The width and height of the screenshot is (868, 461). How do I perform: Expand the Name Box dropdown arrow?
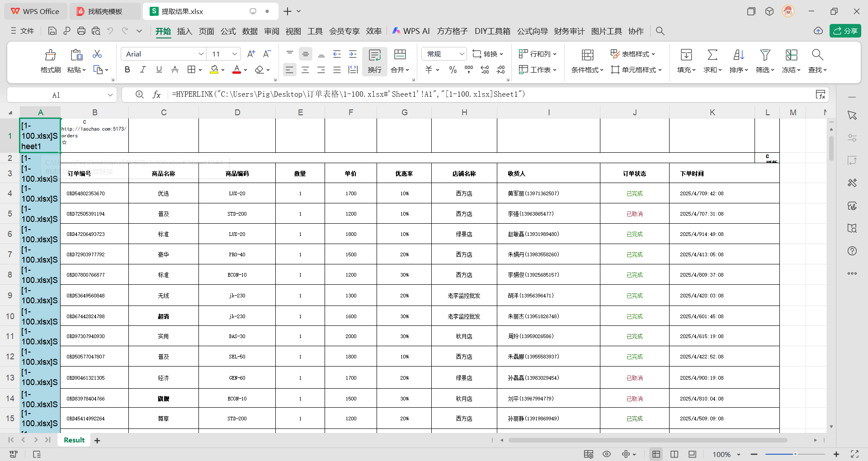coord(110,95)
